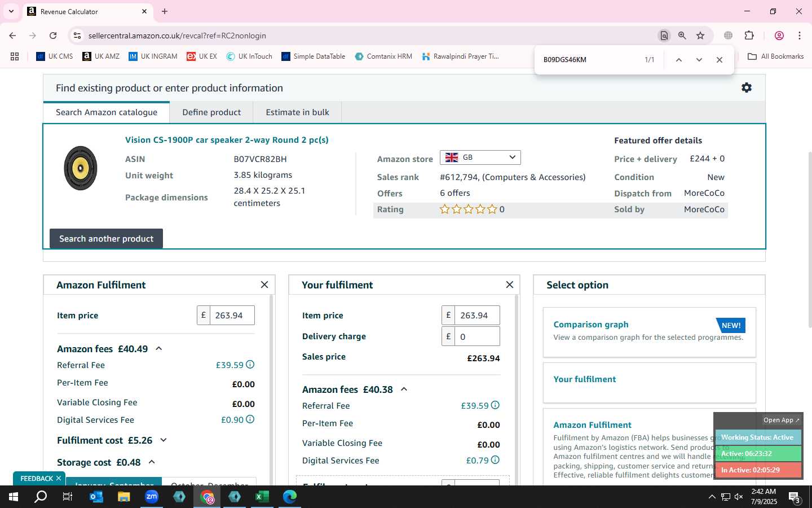
Task: Open the Extensions puzzle icon
Action: click(749, 36)
